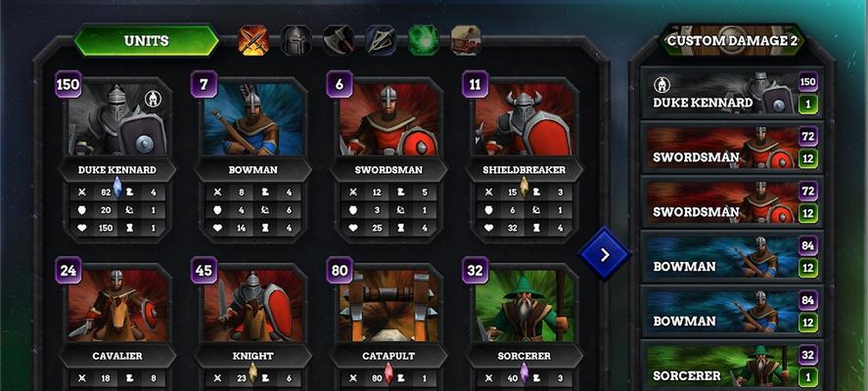The width and height of the screenshot is (868, 391).
Task: Click the hero helmet badge on Duke Kennard portrait
Action: coord(153,100)
